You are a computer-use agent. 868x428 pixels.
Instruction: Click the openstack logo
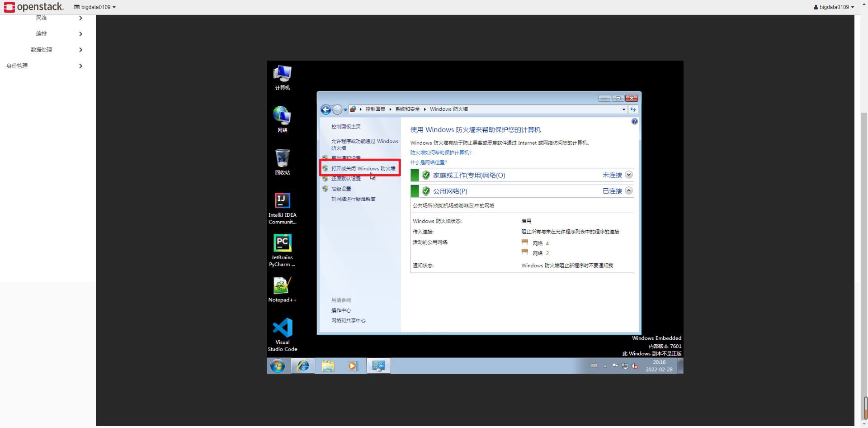pos(34,7)
